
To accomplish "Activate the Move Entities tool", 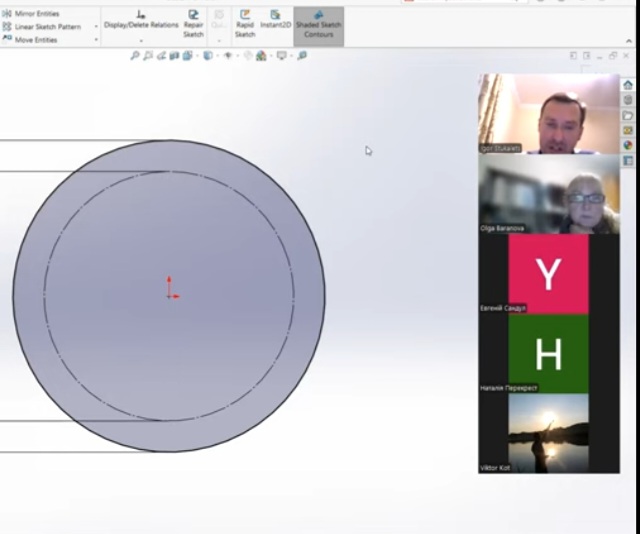I will [x=36, y=40].
